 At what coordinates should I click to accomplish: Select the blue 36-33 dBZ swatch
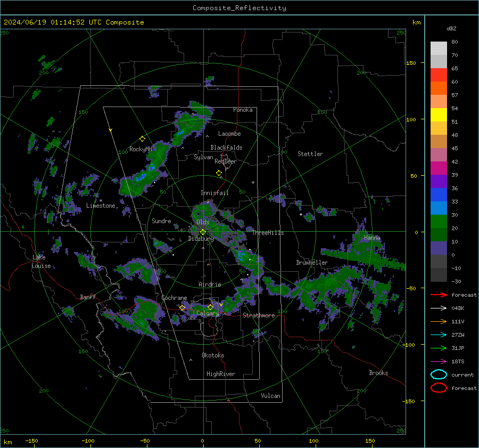439,194
